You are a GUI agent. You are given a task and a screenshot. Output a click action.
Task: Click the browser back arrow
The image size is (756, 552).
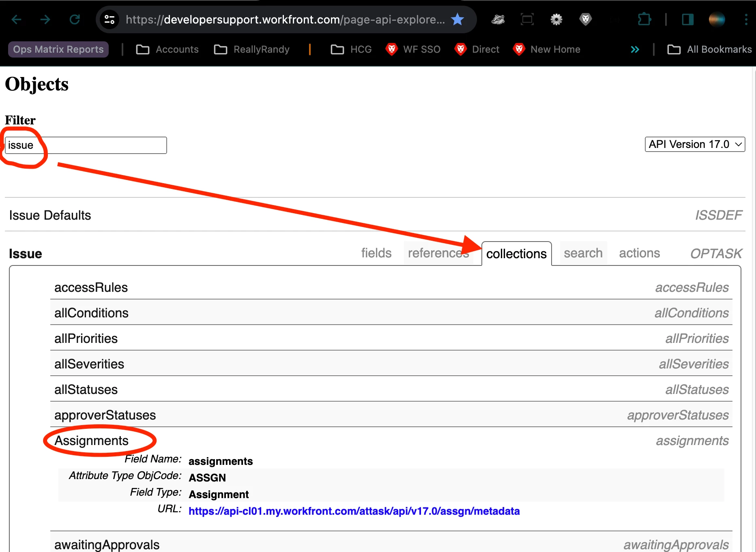pyautogui.click(x=17, y=19)
